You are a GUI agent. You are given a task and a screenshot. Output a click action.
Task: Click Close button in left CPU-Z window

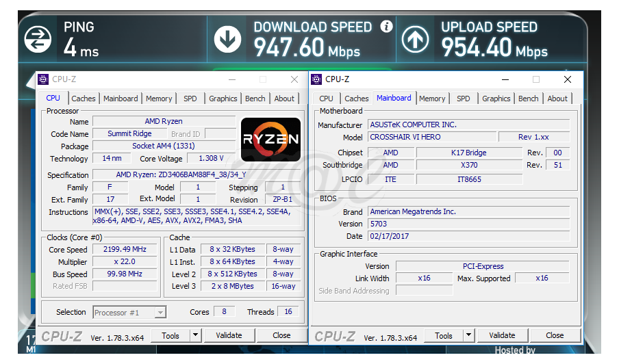tap(281, 335)
